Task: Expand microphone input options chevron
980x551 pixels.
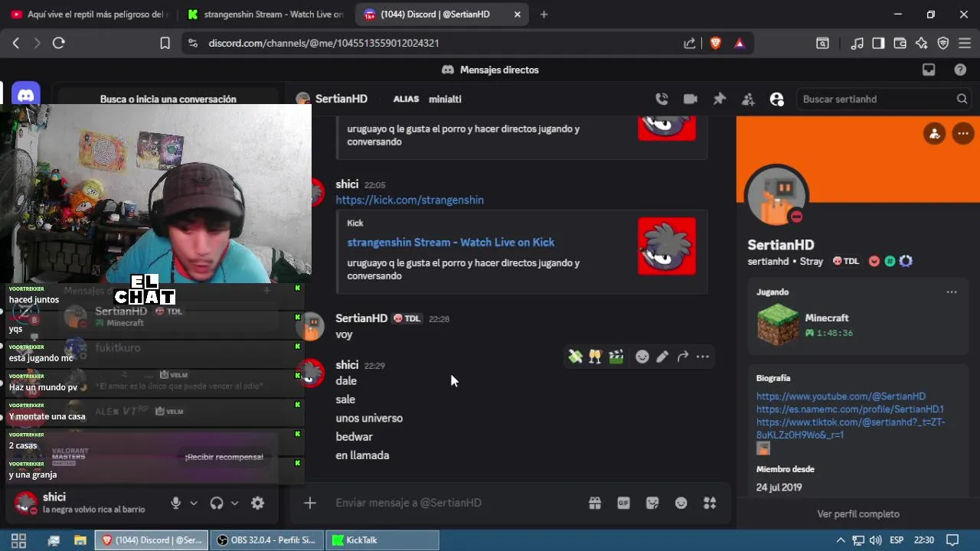Action: [x=194, y=503]
